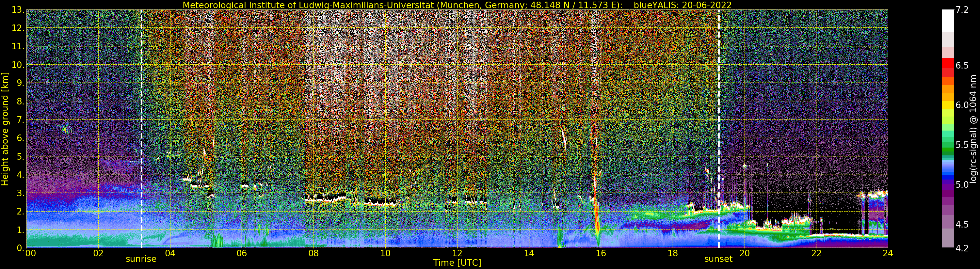This screenshot has height=269, width=980.
Task: Click the height axis tick label '10.'
Action: point(18,65)
